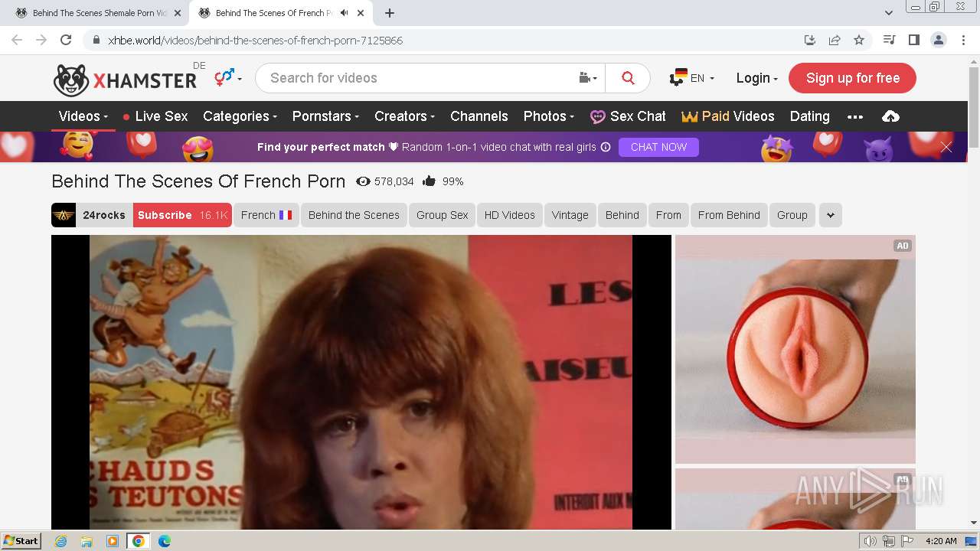Viewport: 980px width, 551px height.
Task: Go back in browser history
Action: click(x=17, y=40)
